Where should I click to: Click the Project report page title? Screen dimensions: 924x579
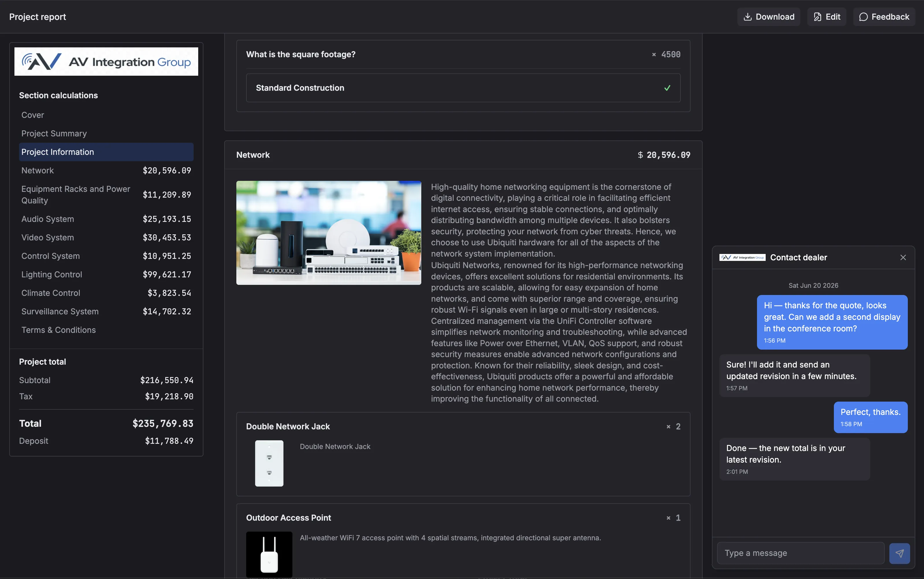click(38, 17)
